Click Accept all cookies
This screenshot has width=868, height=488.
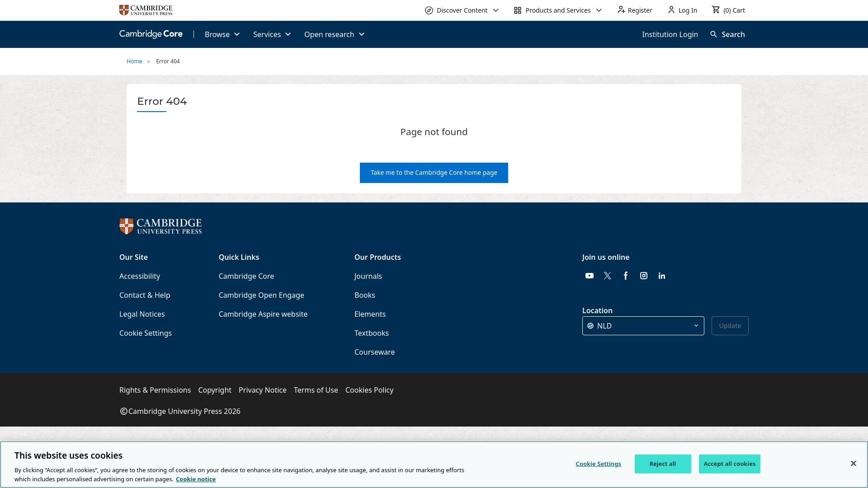click(730, 464)
